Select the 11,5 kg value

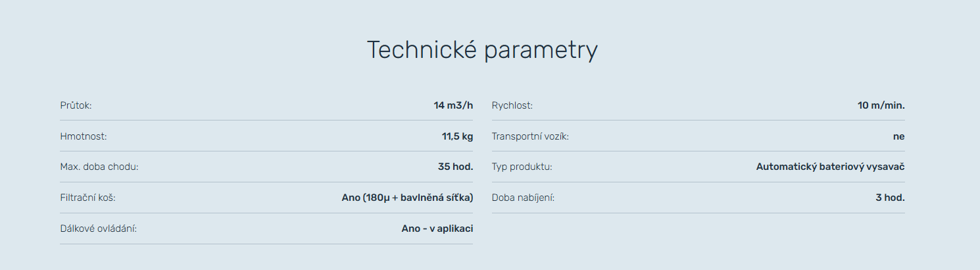pyautogui.click(x=457, y=136)
